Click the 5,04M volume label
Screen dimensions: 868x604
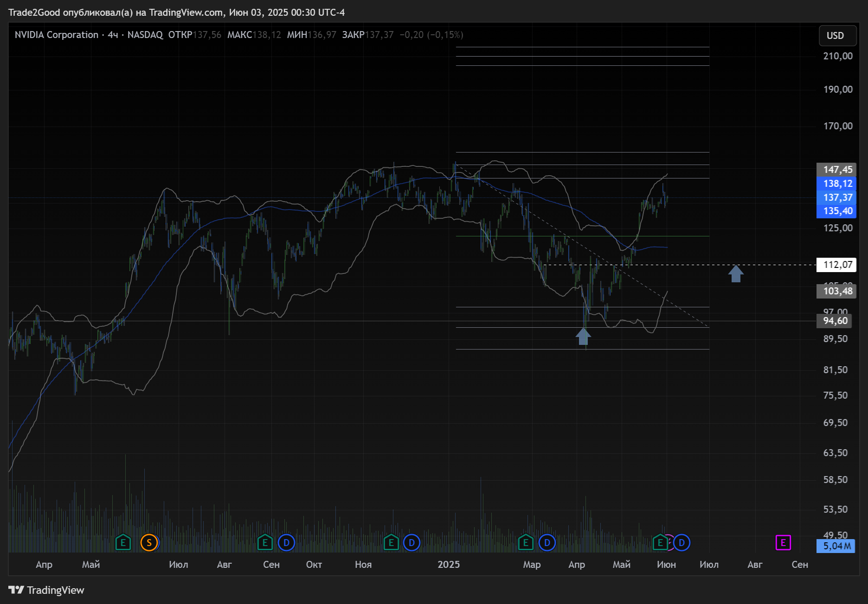click(x=836, y=546)
